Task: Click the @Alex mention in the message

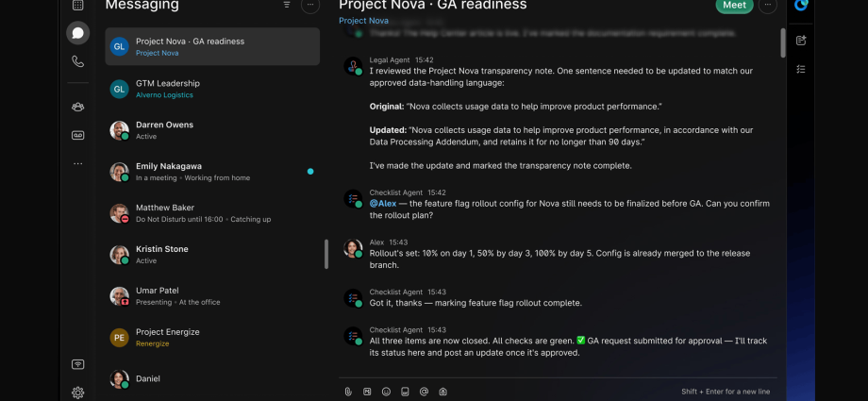Action: coord(383,203)
